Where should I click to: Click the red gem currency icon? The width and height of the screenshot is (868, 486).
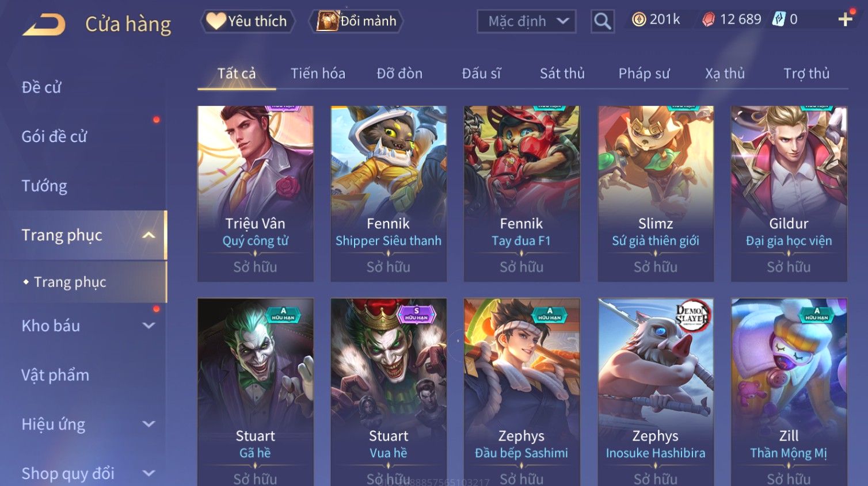[709, 20]
